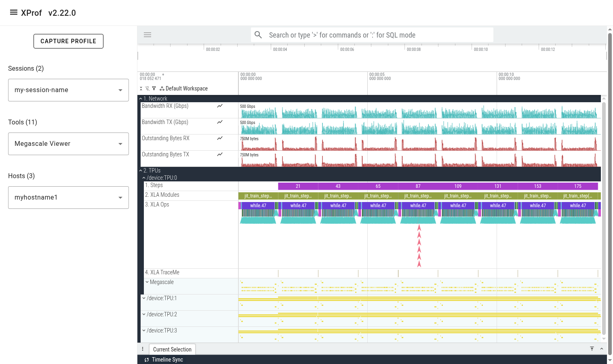Click the line-chart icon beside Outstanding Bytes TX
Viewport: 613px width, 364px height.
tap(219, 154)
